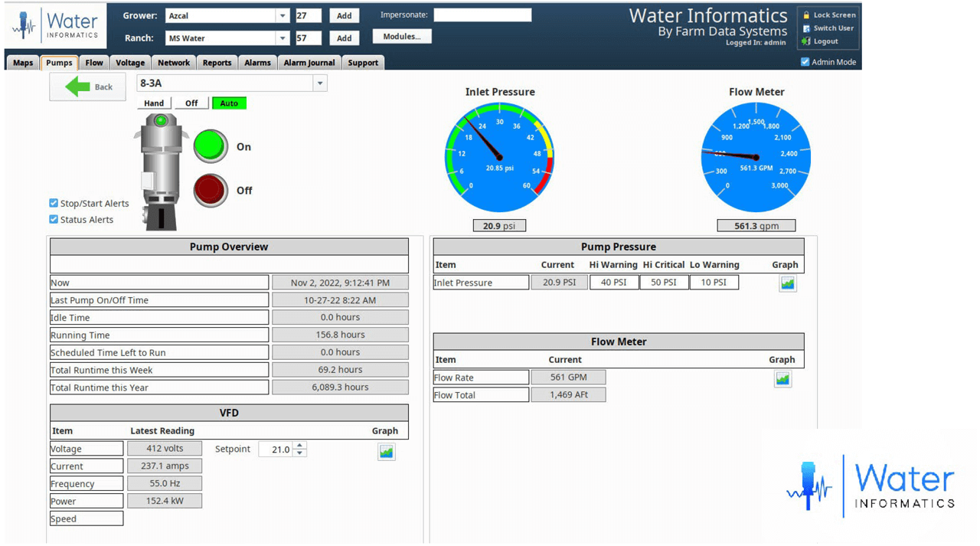Click the Back button with green arrow

[x=87, y=87]
